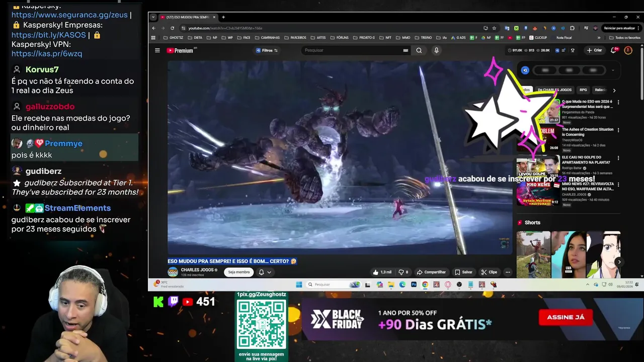Viewport: 644px width, 362px height.
Task: Dislike the video
Action: 404,272
